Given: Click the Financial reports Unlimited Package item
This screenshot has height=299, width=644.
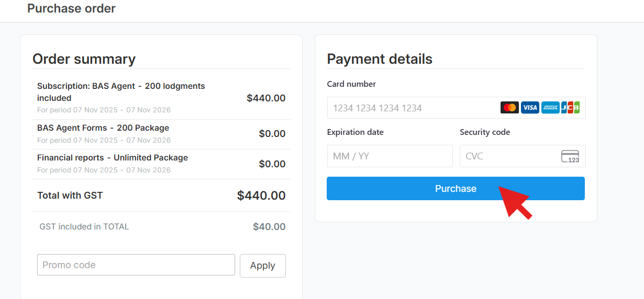Looking at the screenshot, I should [113, 158].
